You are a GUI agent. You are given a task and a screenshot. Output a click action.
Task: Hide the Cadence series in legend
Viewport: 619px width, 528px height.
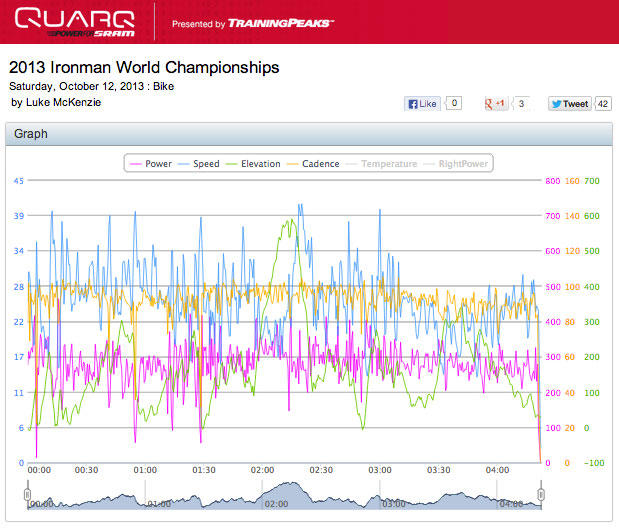[313, 164]
